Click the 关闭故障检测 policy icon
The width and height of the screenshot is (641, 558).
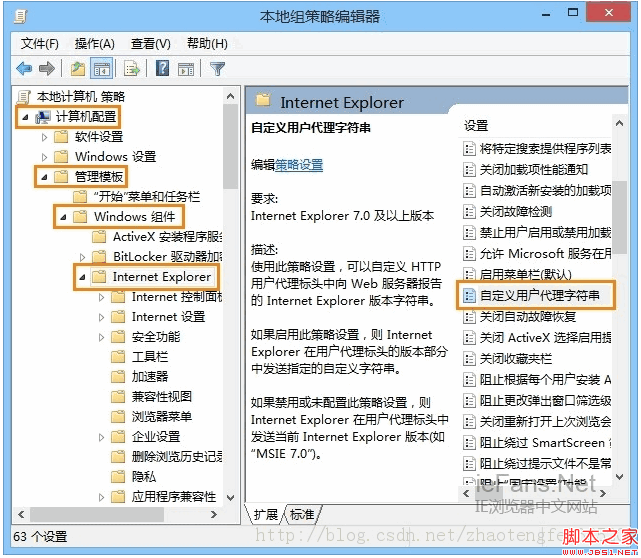point(469,211)
